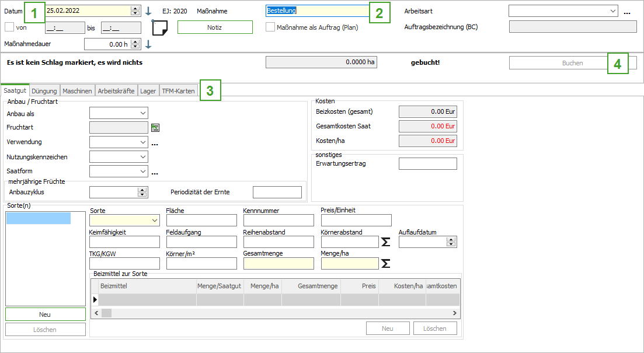Click the sigma icon next to Menge/ha
Viewport: 644px width, 353px height.
(385, 264)
